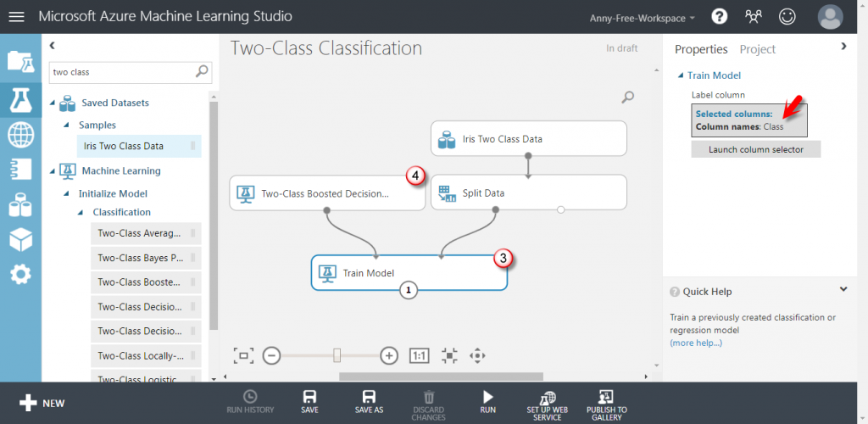Click the zoom slider handle
Screen dimensions: 868x424
tap(337, 355)
